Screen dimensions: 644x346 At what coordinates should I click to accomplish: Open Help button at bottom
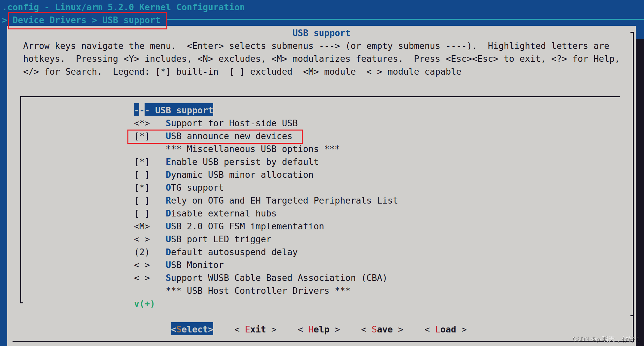coord(319,329)
